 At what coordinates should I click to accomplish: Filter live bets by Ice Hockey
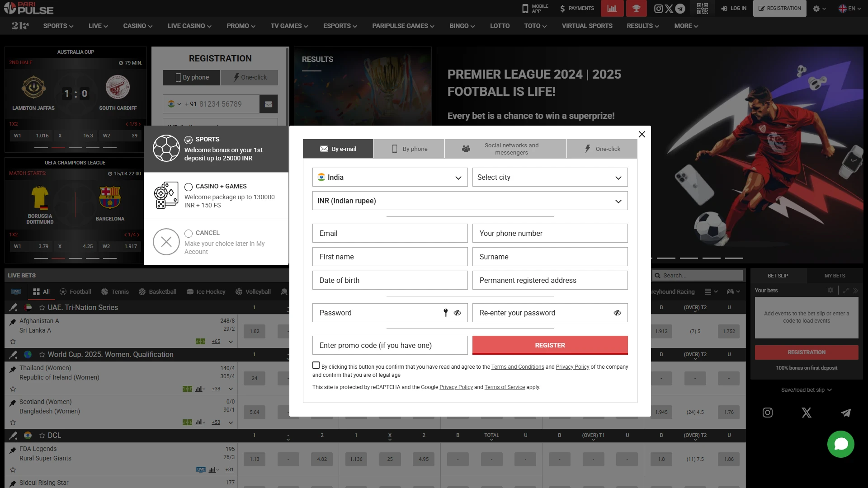[x=206, y=291]
